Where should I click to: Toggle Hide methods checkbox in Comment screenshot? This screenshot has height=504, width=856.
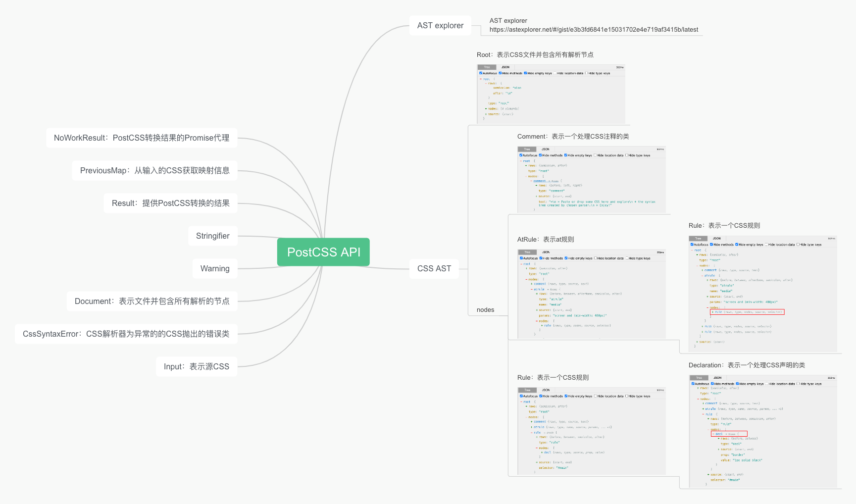tap(540, 155)
